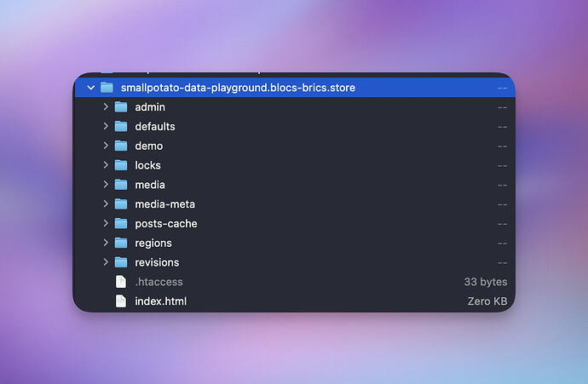
Task: Select the posts-cache folder name
Action: pos(166,224)
